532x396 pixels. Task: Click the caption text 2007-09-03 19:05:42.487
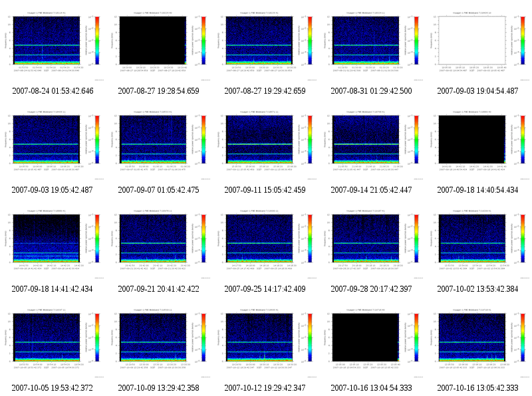(53, 190)
